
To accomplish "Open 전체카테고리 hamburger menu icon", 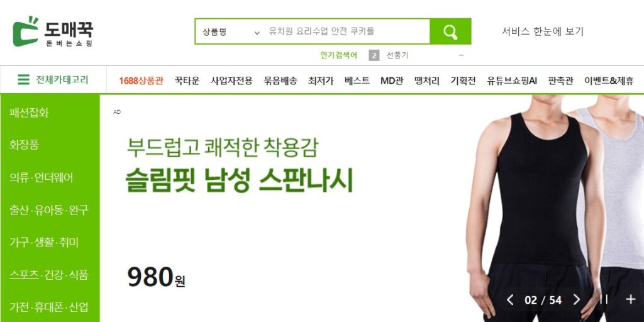I will [x=23, y=80].
